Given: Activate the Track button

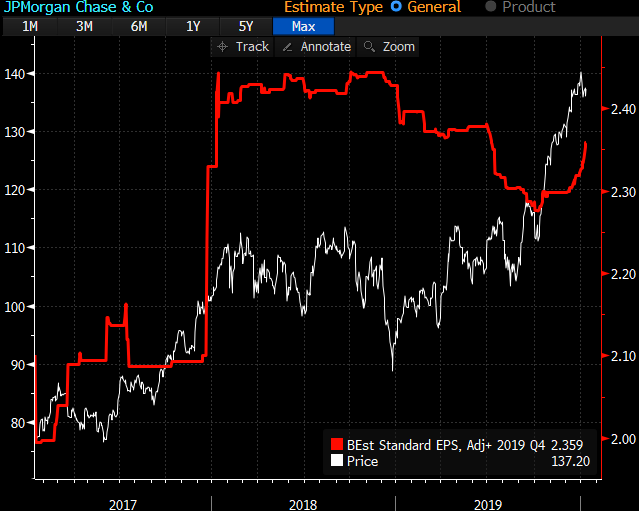Looking at the screenshot, I should tap(243, 47).
